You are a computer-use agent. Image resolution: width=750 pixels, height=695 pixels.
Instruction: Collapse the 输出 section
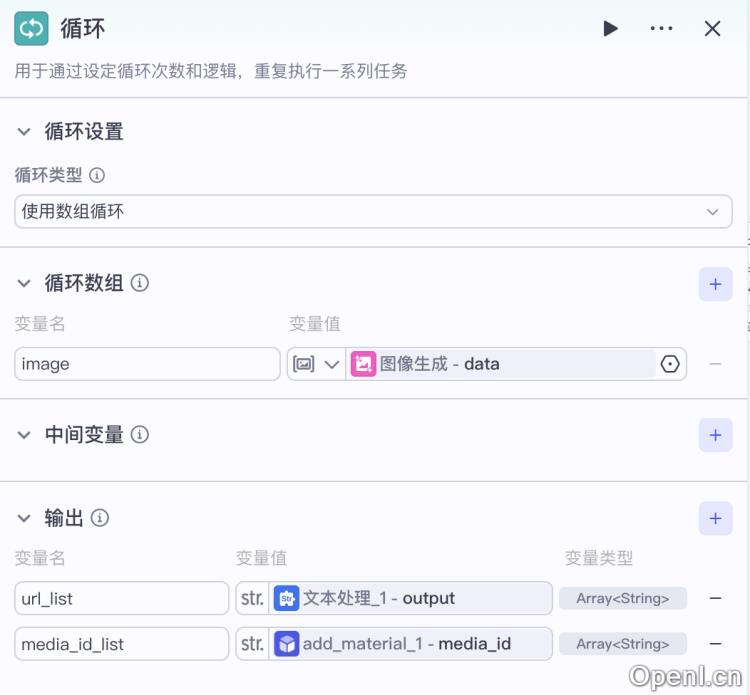point(24,518)
